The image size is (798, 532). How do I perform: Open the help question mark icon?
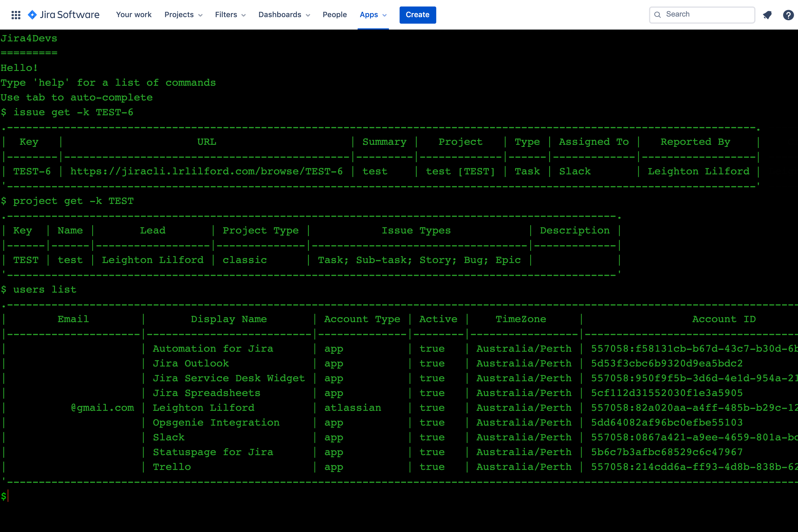pyautogui.click(x=788, y=14)
